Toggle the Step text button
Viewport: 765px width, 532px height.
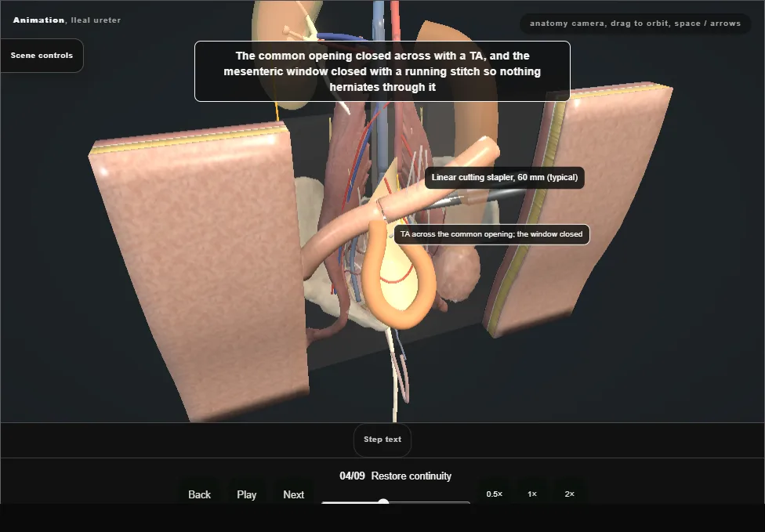[382, 440]
